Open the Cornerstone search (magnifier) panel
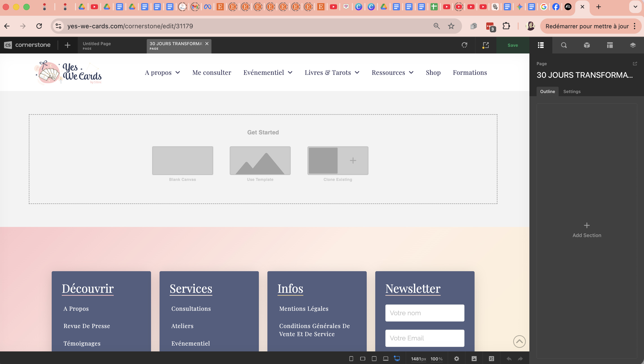This screenshot has height=364, width=644. click(564, 45)
